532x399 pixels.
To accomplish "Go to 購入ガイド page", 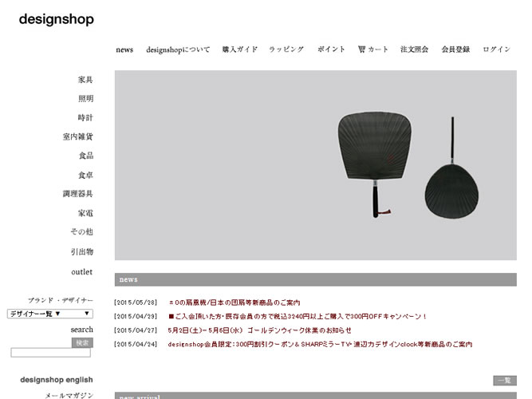I will tap(239, 49).
